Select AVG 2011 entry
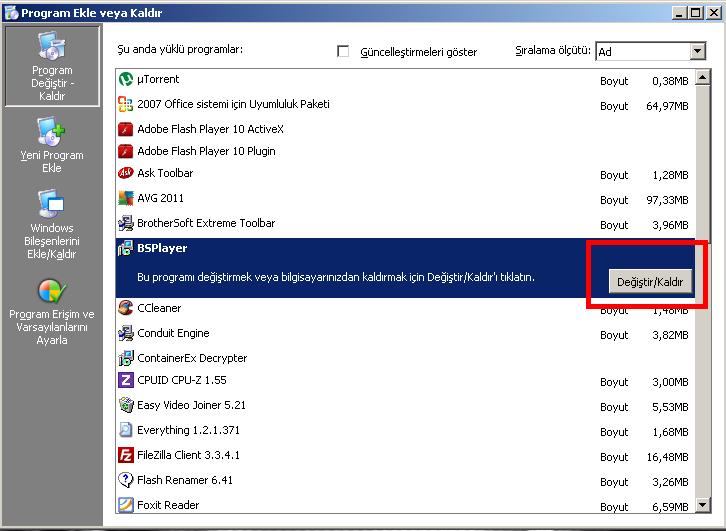 pos(405,199)
